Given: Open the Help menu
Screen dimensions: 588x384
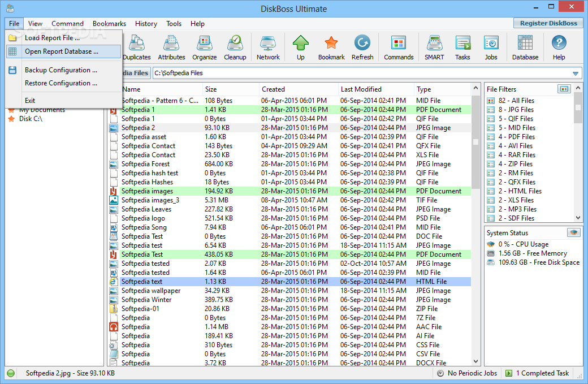Looking at the screenshot, I should pos(198,24).
